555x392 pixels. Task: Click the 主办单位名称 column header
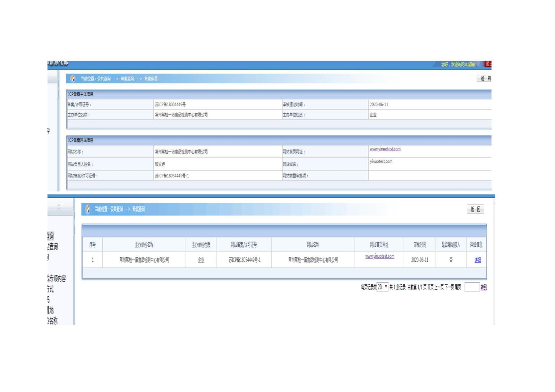(x=144, y=245)
